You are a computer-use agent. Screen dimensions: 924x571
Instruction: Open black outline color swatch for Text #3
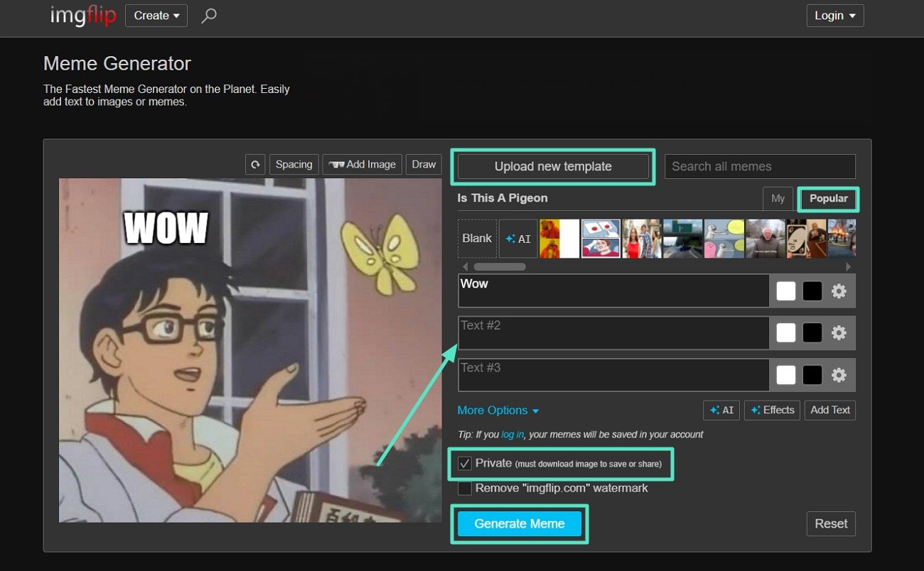coord(812,375)
